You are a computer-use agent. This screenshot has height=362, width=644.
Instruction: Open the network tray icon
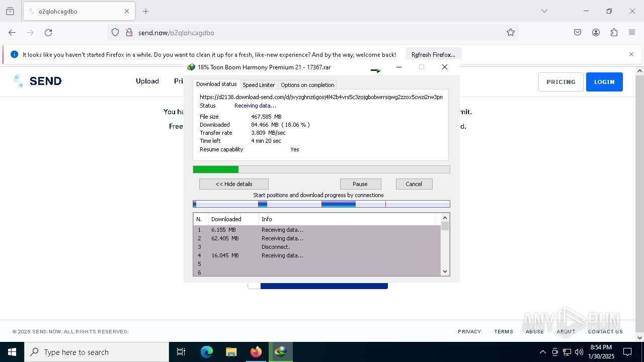[567, 352]
